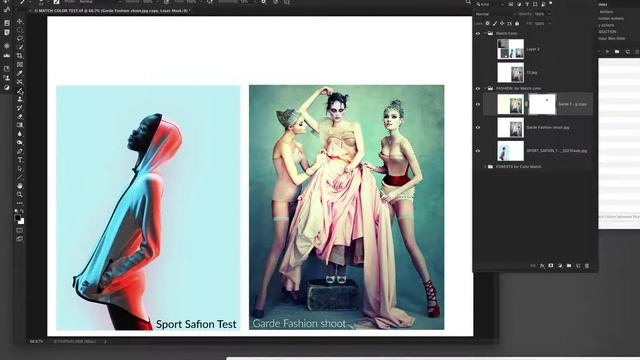
Task: Create a new group in Layers panel
Action: click(x=569, y=266)
